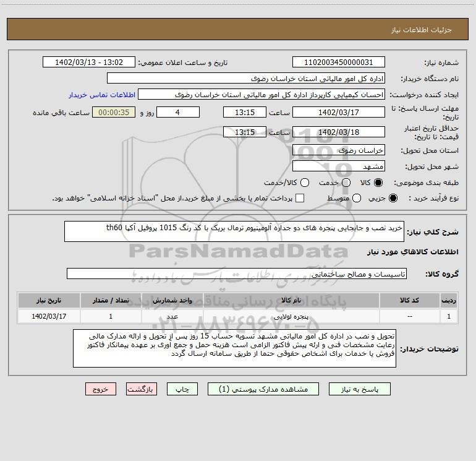Click the code cell showing --
Image resolution: width=476 pixels, height=461 pixels.
point(409,316)
